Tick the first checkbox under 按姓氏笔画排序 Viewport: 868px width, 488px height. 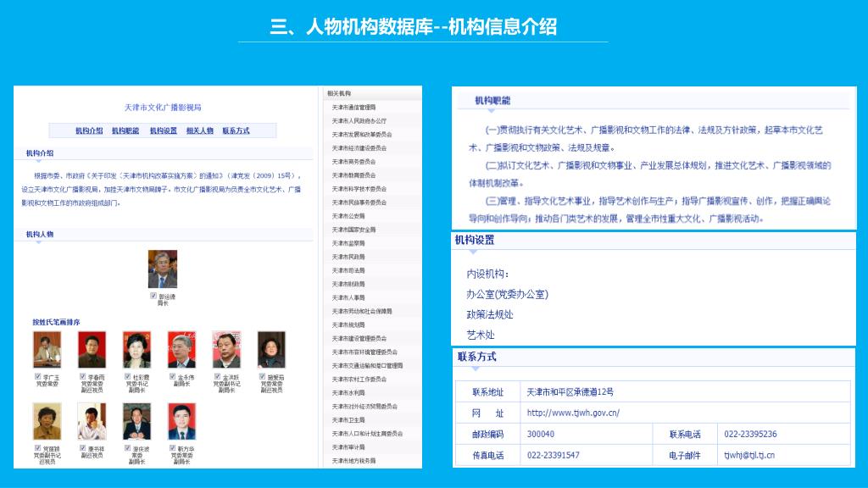(38, 376)
